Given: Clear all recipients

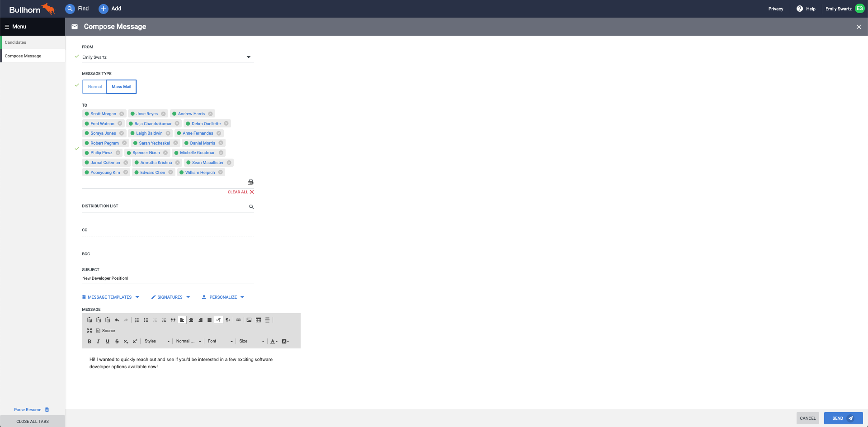Looking at the screenshot, I should coord(241,192).
